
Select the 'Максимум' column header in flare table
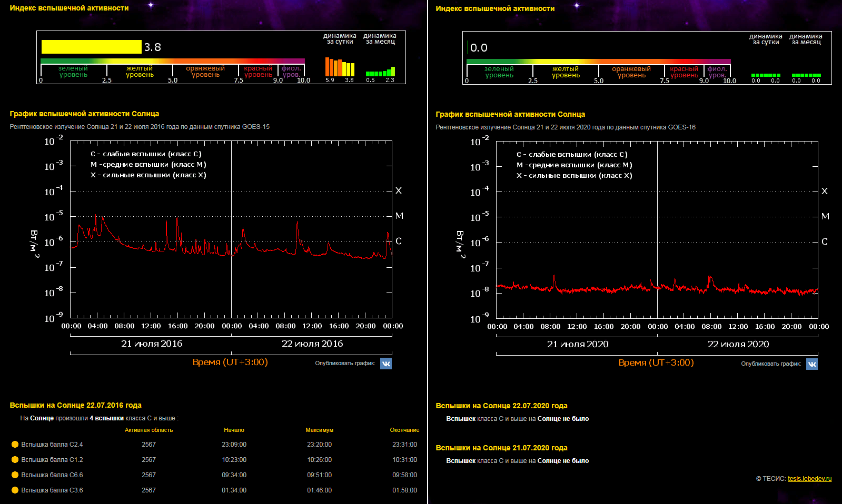coord(319,430)
